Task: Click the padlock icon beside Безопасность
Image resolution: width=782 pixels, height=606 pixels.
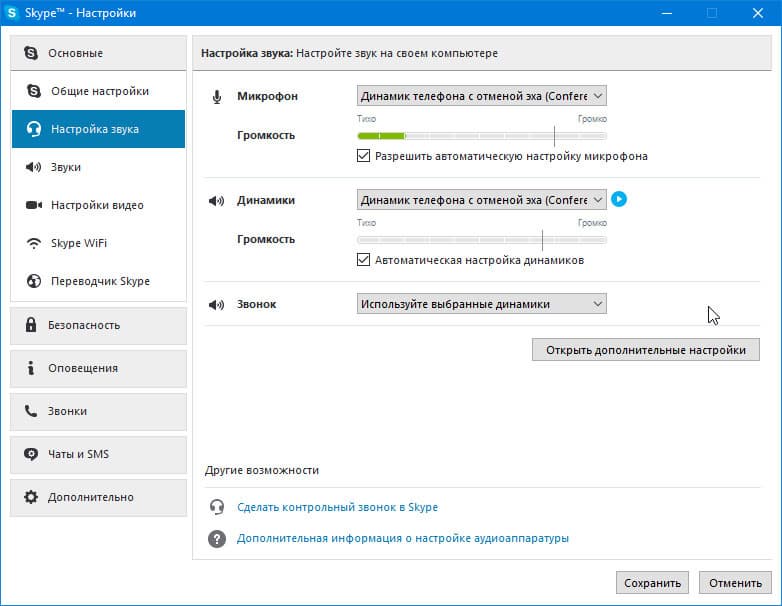Action: [x=31, y=325]
